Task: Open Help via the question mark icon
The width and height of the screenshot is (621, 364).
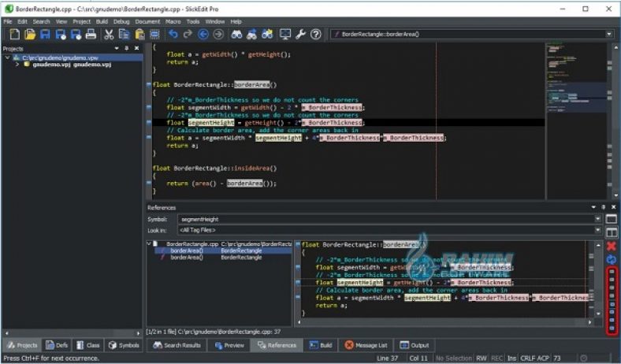Action: pos(316,35)
